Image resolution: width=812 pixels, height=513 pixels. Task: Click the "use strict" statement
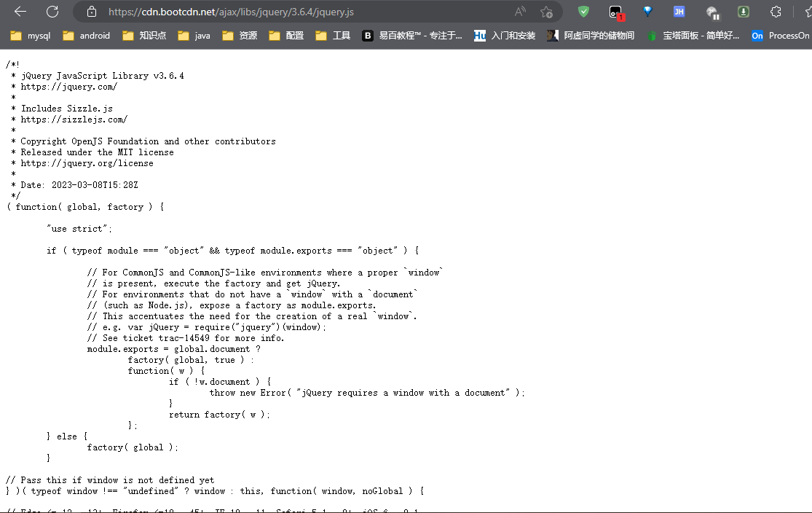79,229
